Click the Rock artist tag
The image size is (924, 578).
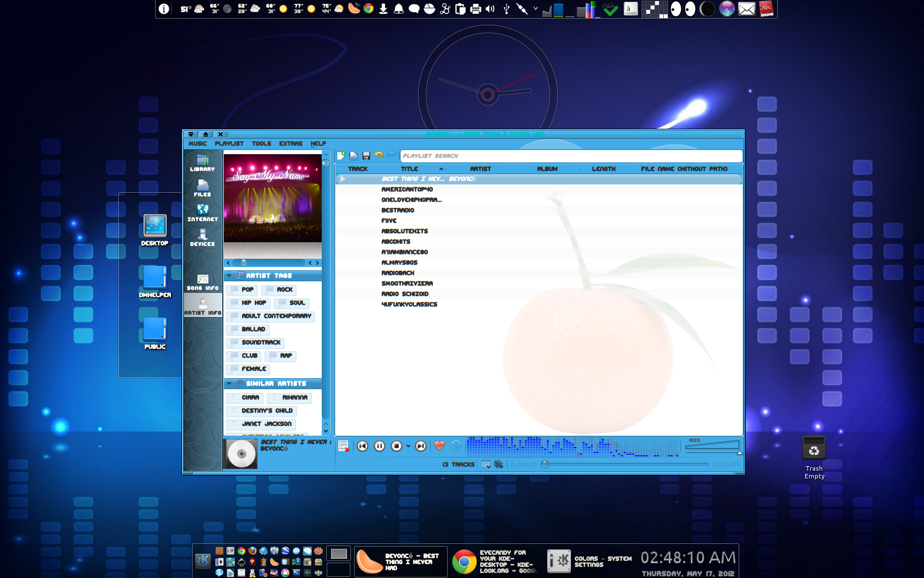(x=279, y=290)
